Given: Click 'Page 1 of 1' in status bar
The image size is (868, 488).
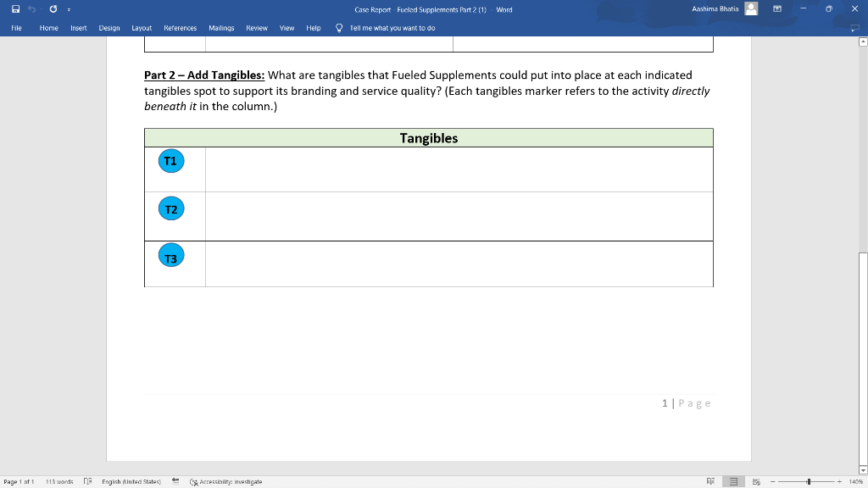Looking at the screenshot, I should (x=19, y=482).
